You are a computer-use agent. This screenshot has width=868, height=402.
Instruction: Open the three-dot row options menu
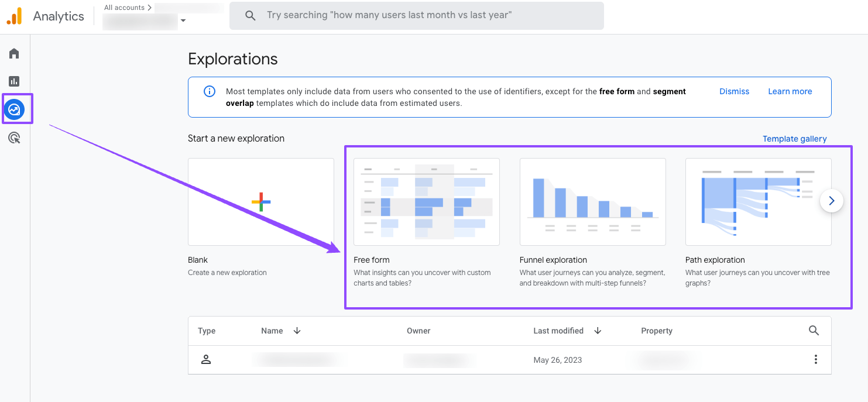[815, 360]
